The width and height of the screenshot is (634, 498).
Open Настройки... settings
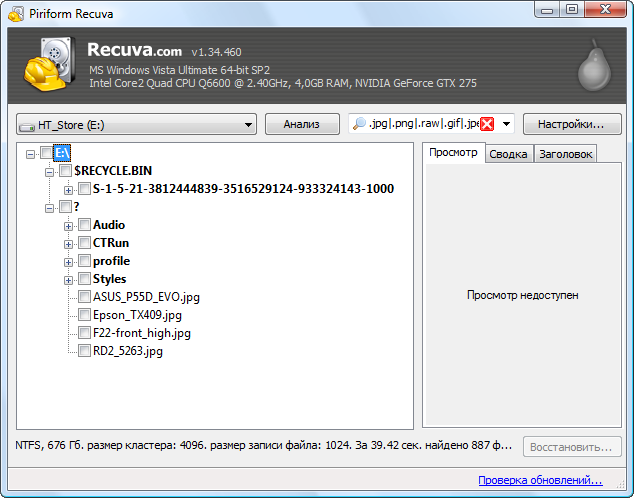click(x=572, y=124)
